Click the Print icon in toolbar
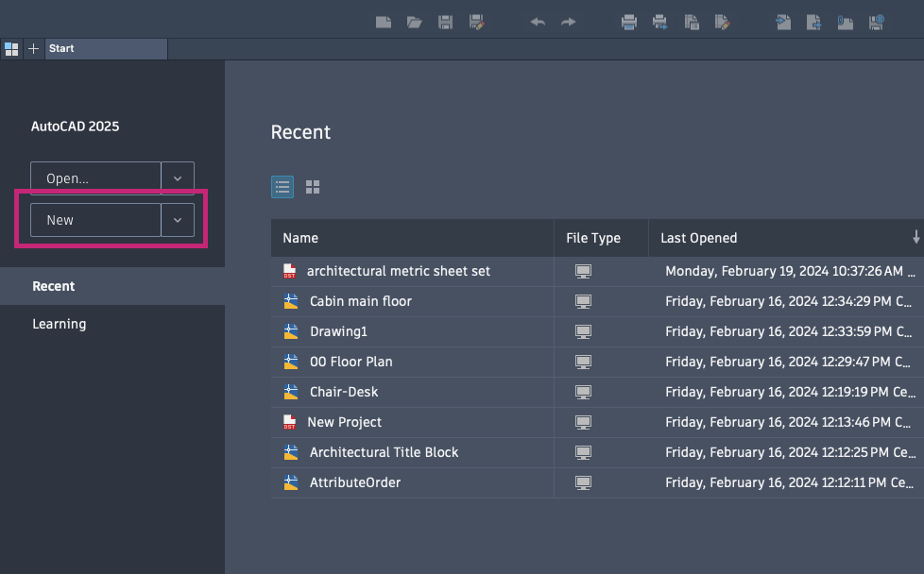 (629, 23)
